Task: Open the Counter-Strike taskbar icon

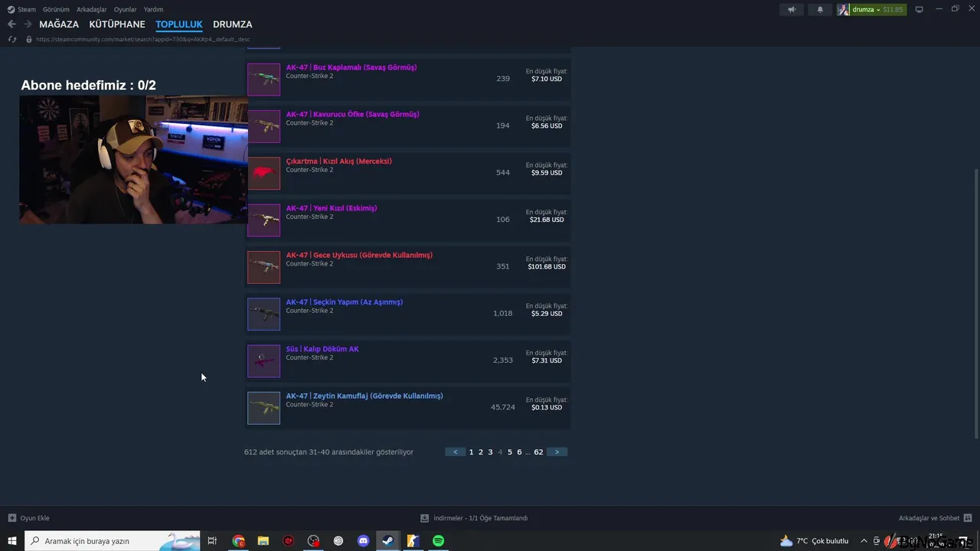Action: click(x=413, y=541)
